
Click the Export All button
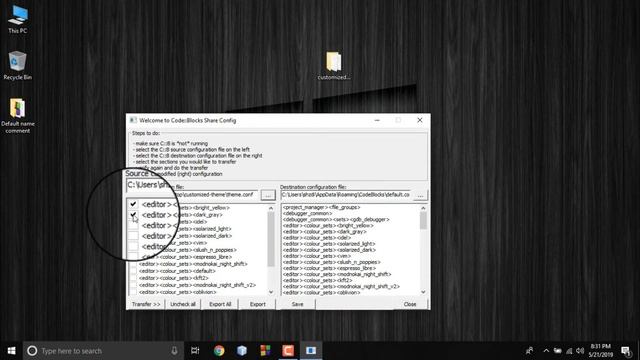tap(220, 304)
